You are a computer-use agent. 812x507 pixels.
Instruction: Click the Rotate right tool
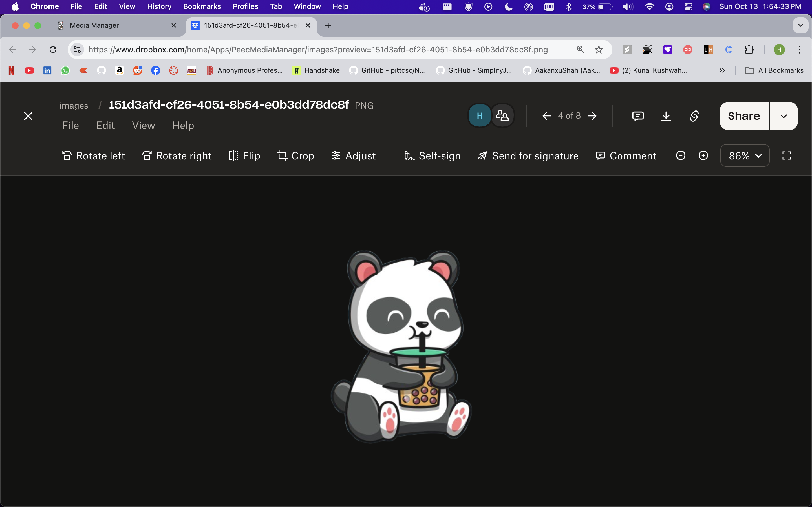(x=177, y=156)
